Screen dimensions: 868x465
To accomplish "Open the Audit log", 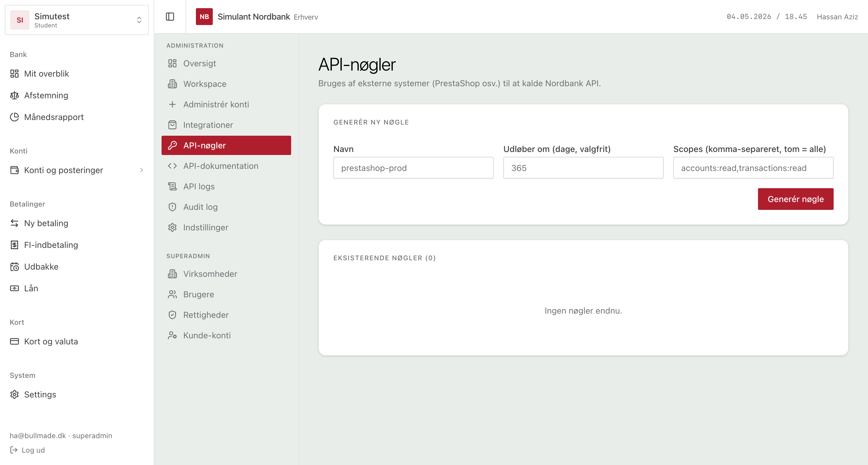I will click(x=226, y=207).
